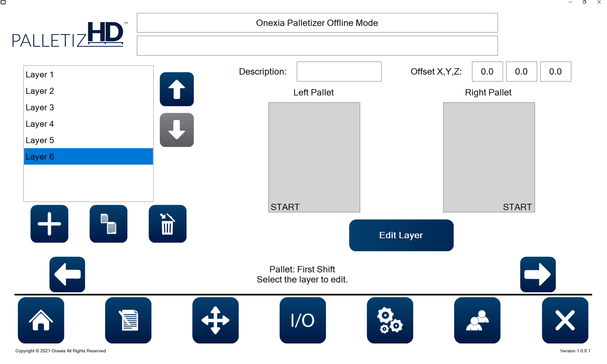Move the selected layer down
The image size is (607, 364).
tap(177, 130)
